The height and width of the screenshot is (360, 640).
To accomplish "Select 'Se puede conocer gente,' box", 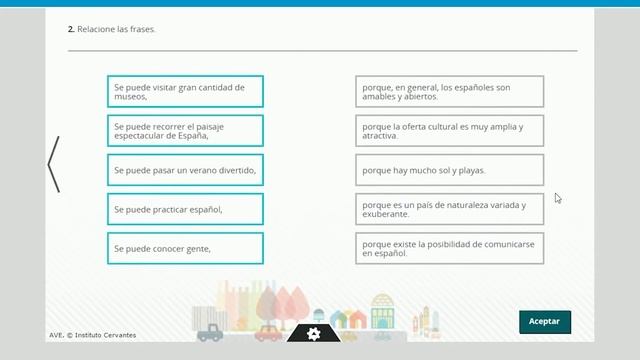I will (185, 248).
